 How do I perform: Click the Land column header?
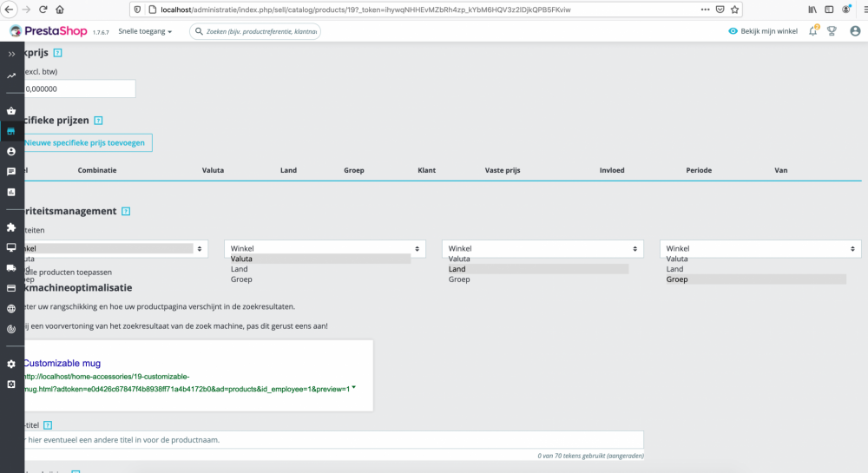point(288,170)
